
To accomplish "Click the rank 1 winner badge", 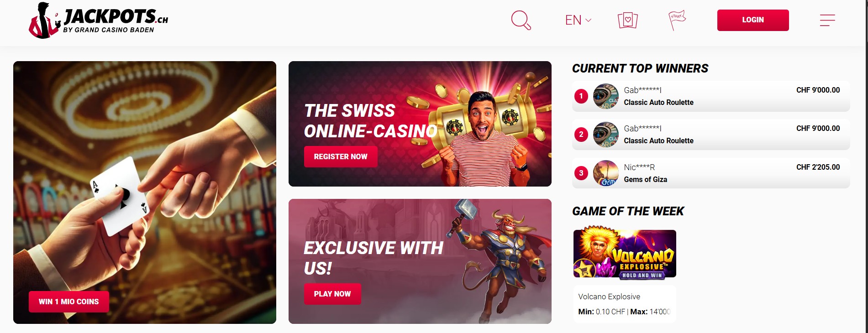I will (581, 96).
